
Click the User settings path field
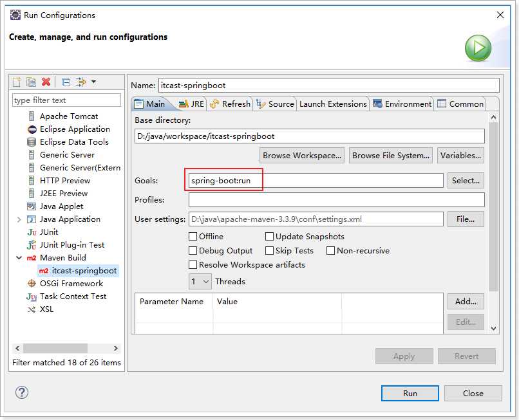[x=316, y=219]
